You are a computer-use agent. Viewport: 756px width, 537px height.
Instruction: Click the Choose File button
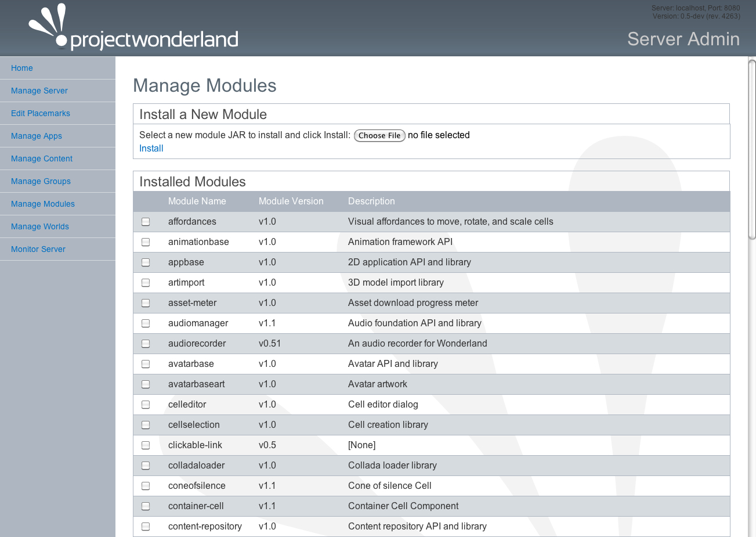pos(379,135)
